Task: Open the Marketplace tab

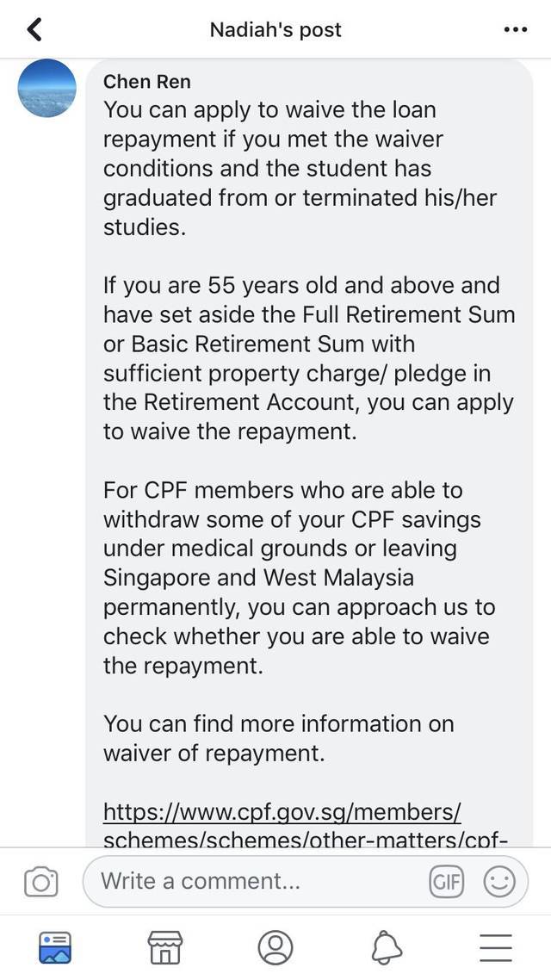Action: click(165, 948)
